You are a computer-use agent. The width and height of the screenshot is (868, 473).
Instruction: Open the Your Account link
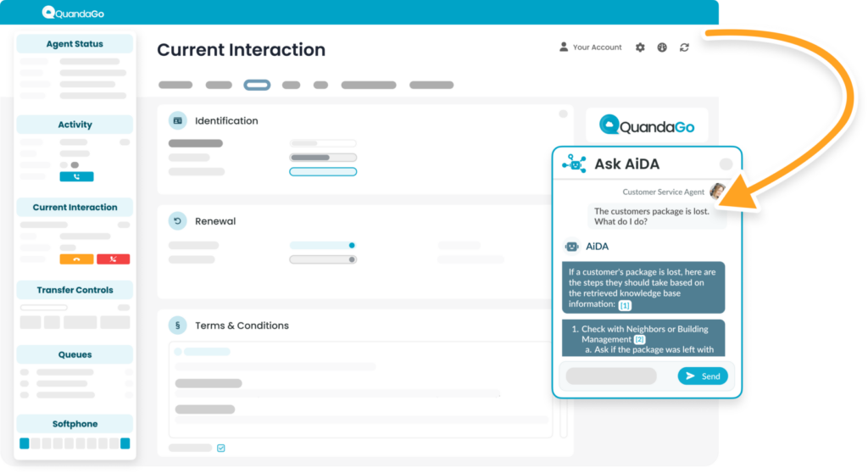pos(597,47)
